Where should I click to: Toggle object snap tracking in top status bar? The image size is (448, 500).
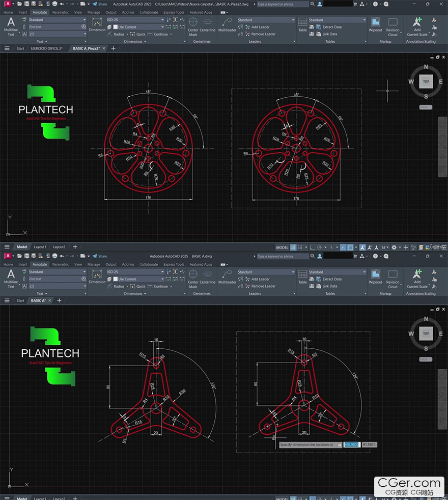(x=343, y=247)
